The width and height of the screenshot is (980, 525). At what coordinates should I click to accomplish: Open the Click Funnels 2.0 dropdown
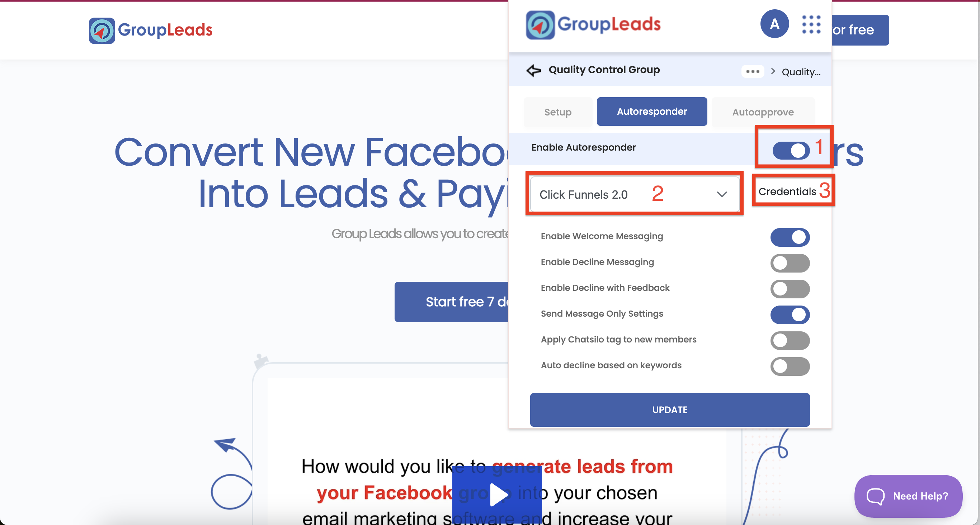point(634,194)
